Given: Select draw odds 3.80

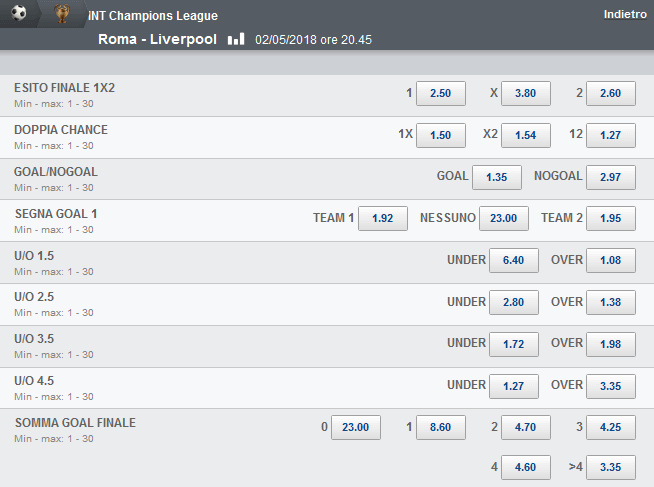Looking at the screenshot, I should (x=526, y=93).
